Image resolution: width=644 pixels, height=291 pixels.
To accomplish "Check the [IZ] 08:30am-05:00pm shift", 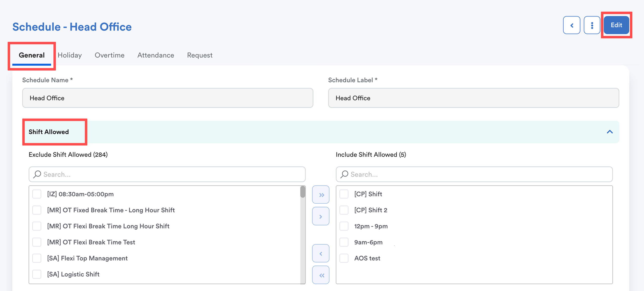I will click(37, 194).
